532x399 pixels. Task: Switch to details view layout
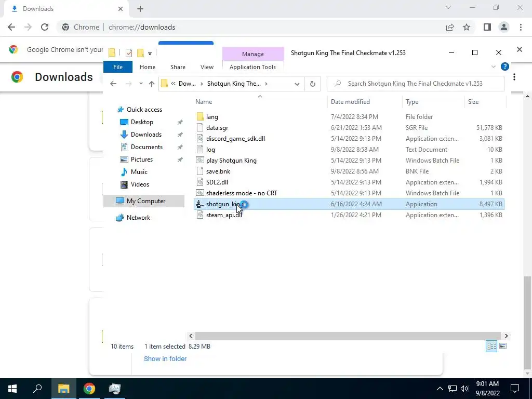coord(491,346)
